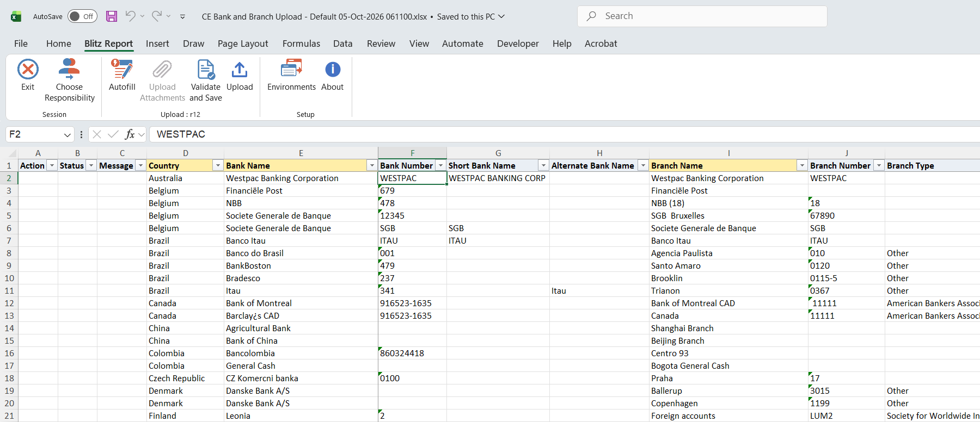Open the Acrobat tab

[x=601, y=44]
